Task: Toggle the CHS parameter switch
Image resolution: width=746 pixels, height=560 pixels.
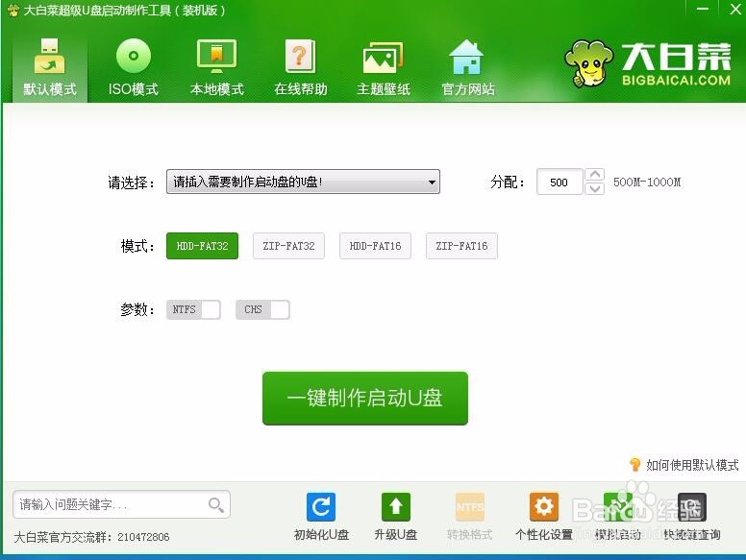Action: [x=262, y=309]
